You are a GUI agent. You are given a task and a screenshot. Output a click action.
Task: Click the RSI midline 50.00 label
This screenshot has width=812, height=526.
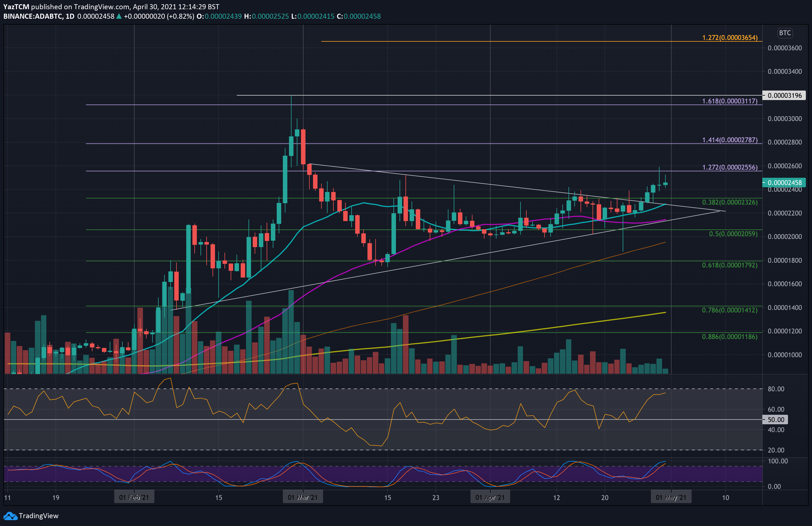(x=776, y=420)
